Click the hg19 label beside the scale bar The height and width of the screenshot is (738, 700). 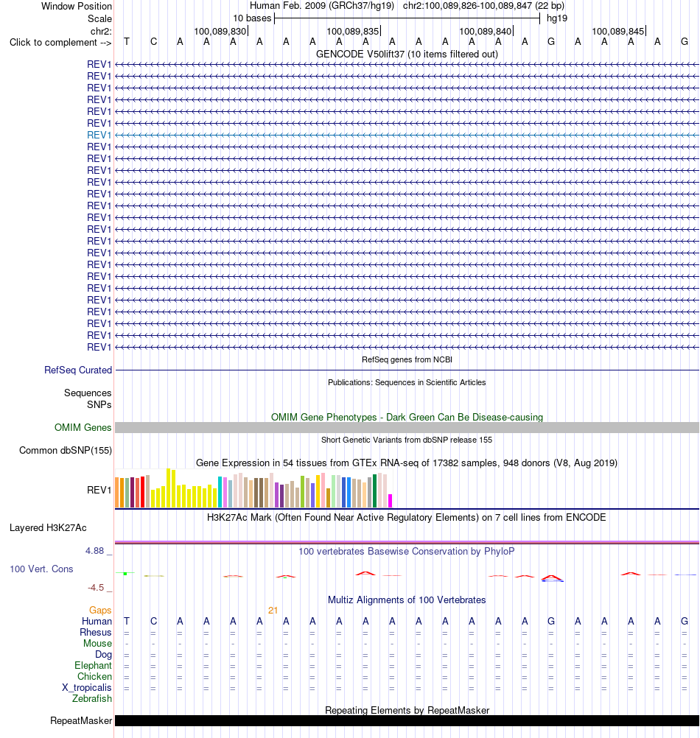click(x=557, y=18)
